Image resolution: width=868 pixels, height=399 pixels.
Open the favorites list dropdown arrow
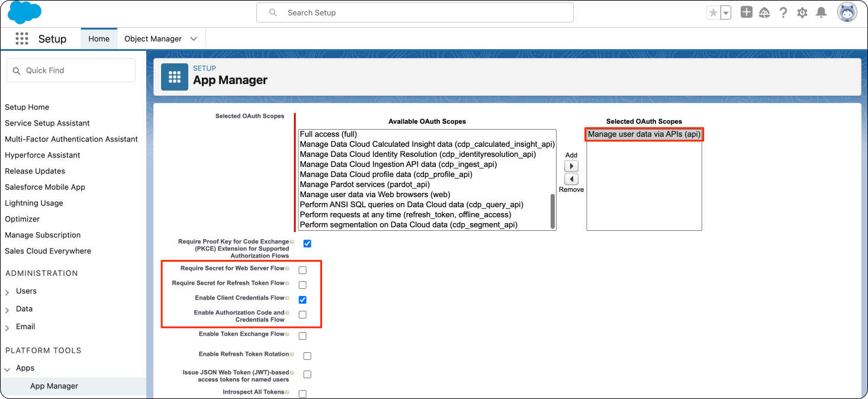pos(726,12)
